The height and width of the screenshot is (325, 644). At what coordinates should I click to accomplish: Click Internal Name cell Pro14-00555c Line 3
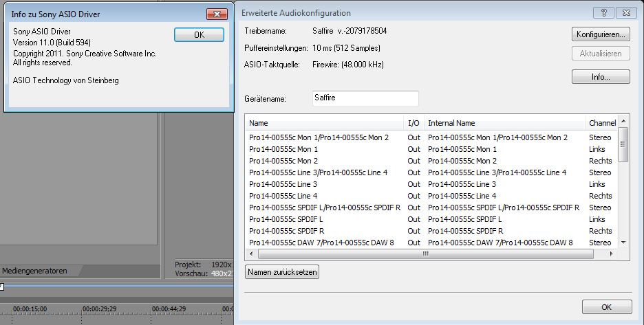[462, 184]
